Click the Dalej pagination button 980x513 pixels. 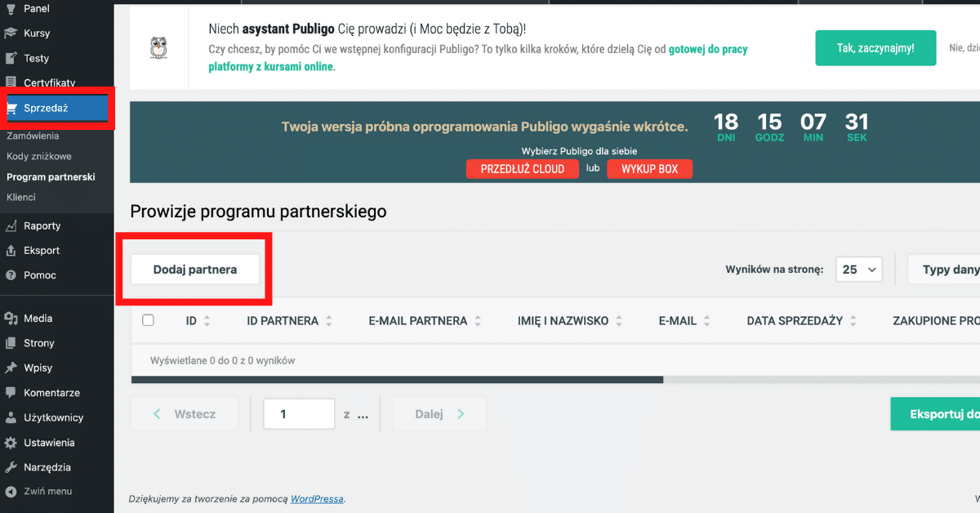coord(439,414)
